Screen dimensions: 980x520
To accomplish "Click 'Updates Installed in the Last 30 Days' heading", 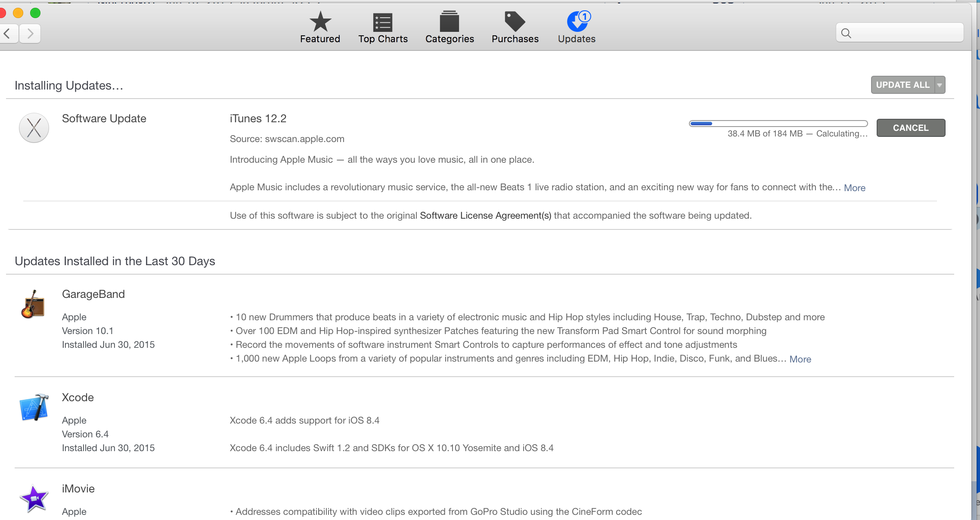I will [x=115, y=261].
